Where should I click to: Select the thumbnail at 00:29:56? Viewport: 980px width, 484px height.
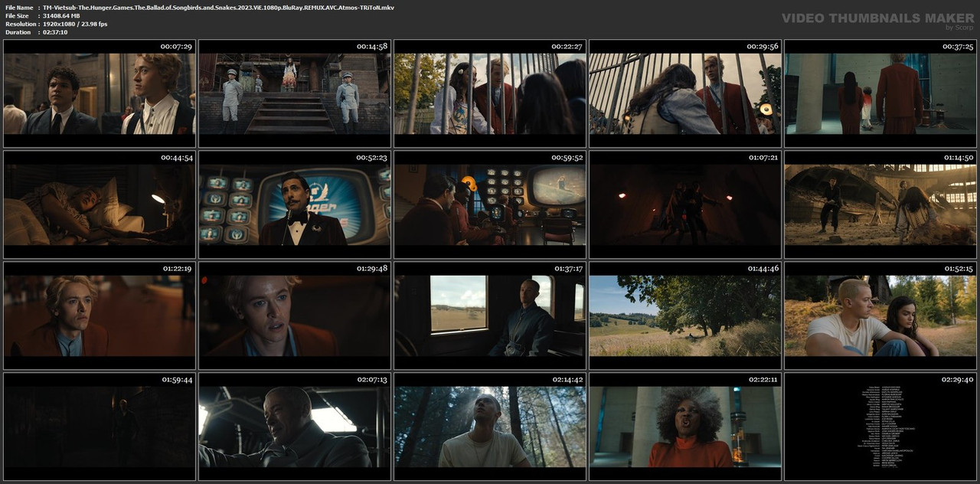(x=685, y=93)
